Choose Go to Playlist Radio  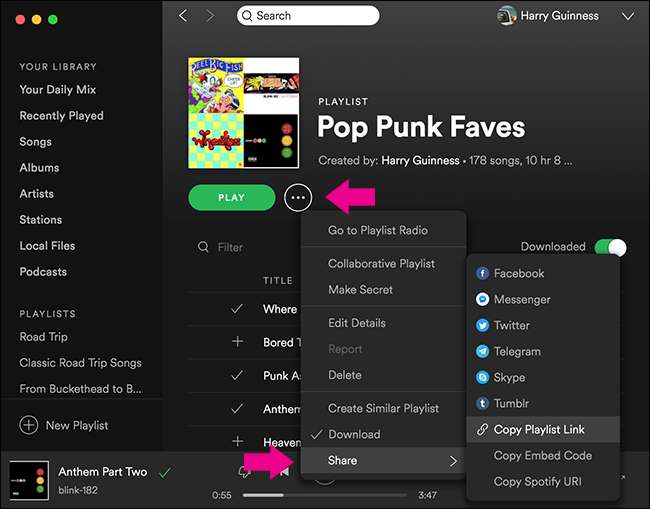click(x=377, y=230)
